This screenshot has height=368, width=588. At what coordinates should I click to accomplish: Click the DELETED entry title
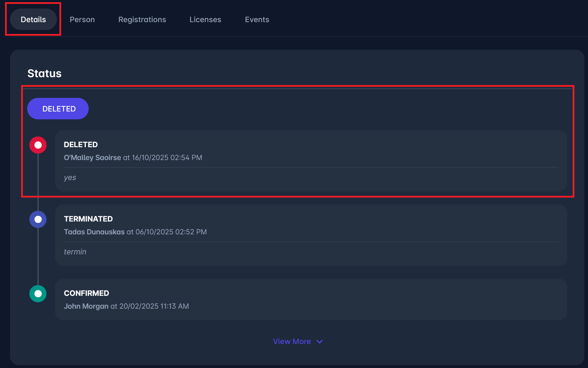80,145
